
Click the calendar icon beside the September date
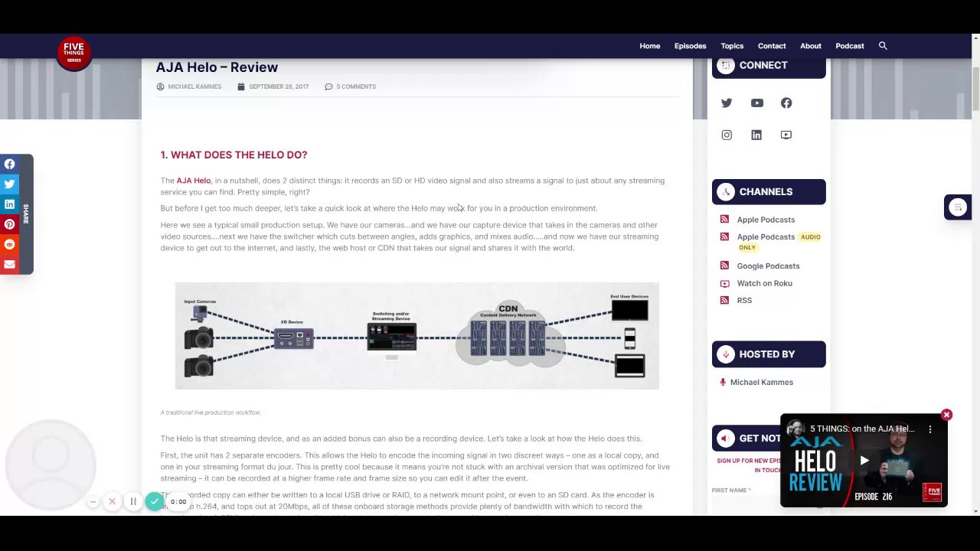tap(241, 86)
